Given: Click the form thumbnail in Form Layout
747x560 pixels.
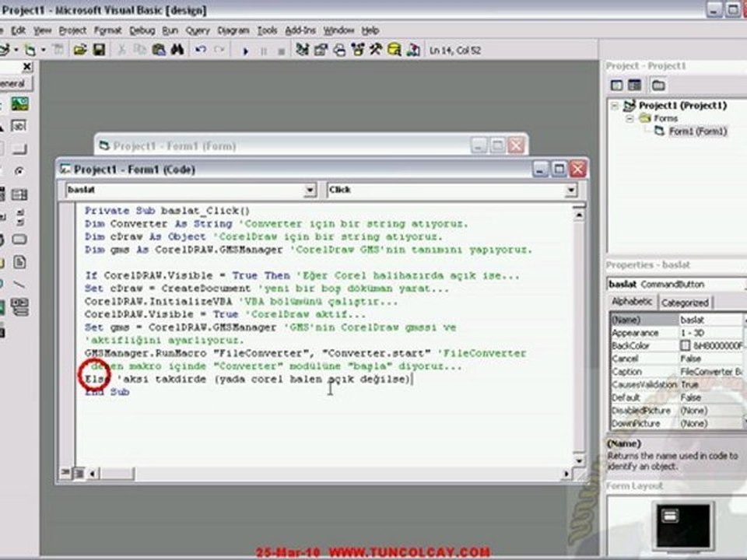Looking at the screenshot, I should click(670, 515).
